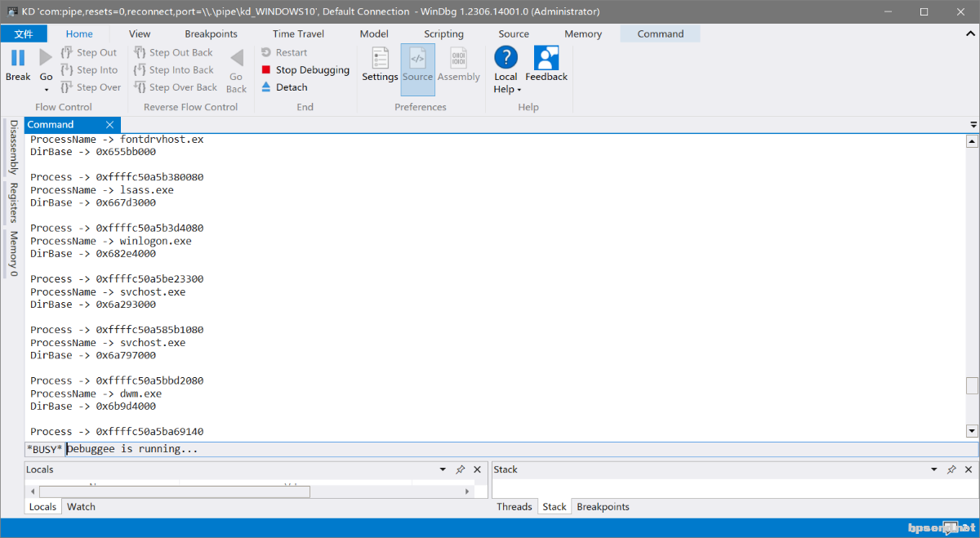Switch to the bottom Breakpoints tab
This screenshot has height=538, width=980.
[x=604, y=507]
